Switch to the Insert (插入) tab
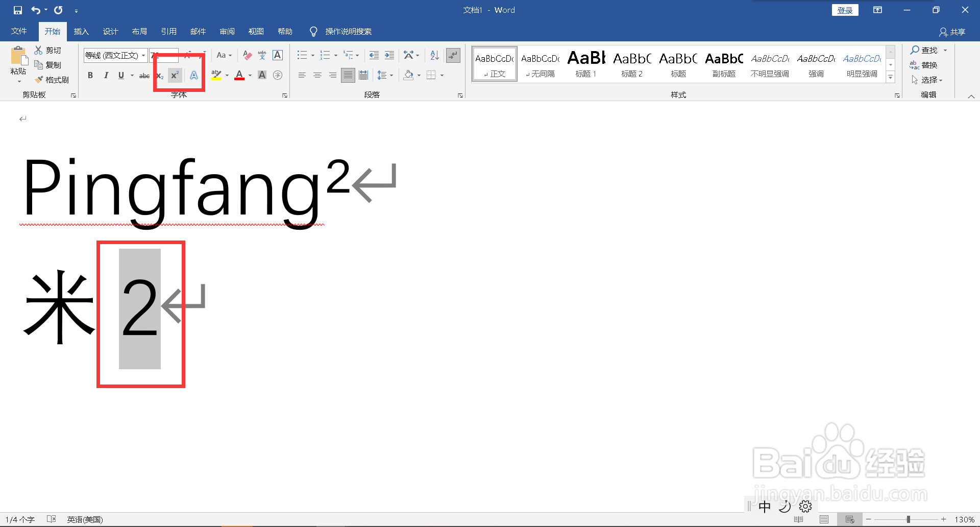980x527 pixels. click(81, 32)
